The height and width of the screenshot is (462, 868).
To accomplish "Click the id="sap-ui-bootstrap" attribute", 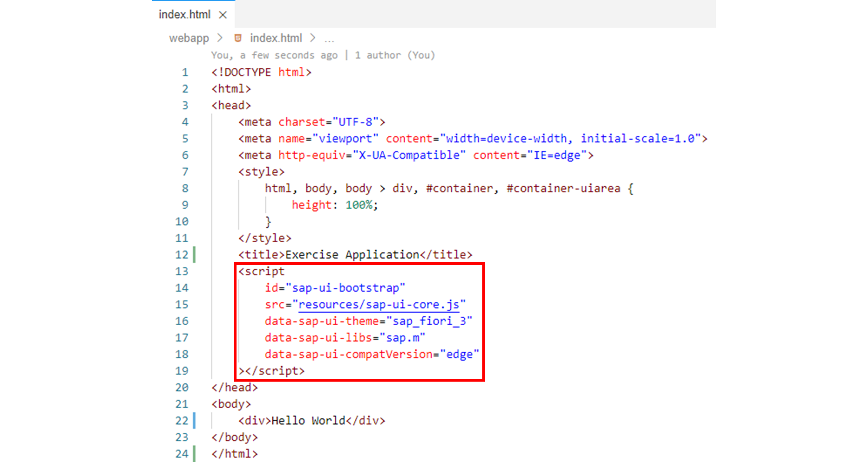I will 335,288.
